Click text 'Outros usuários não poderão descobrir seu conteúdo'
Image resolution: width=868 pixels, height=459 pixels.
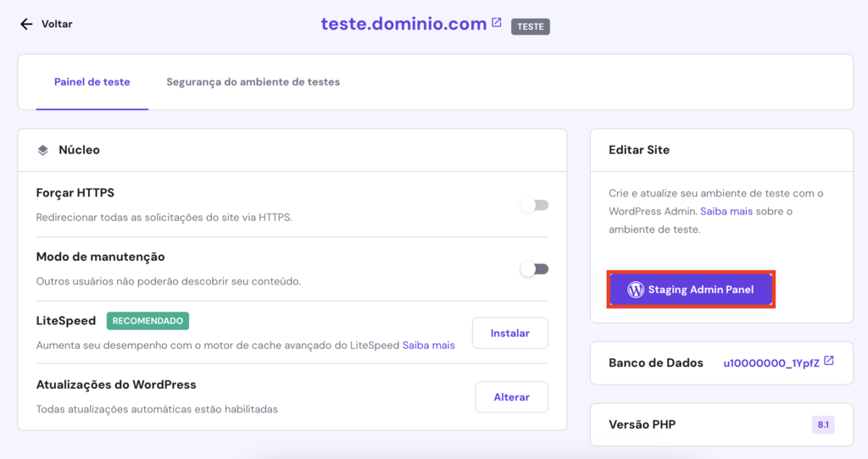pos(169,281)
